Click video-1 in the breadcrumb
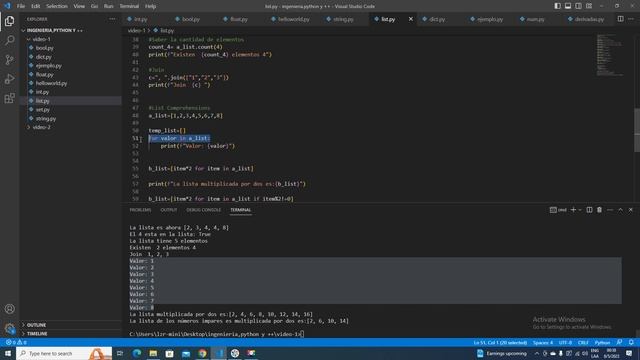 136,31
